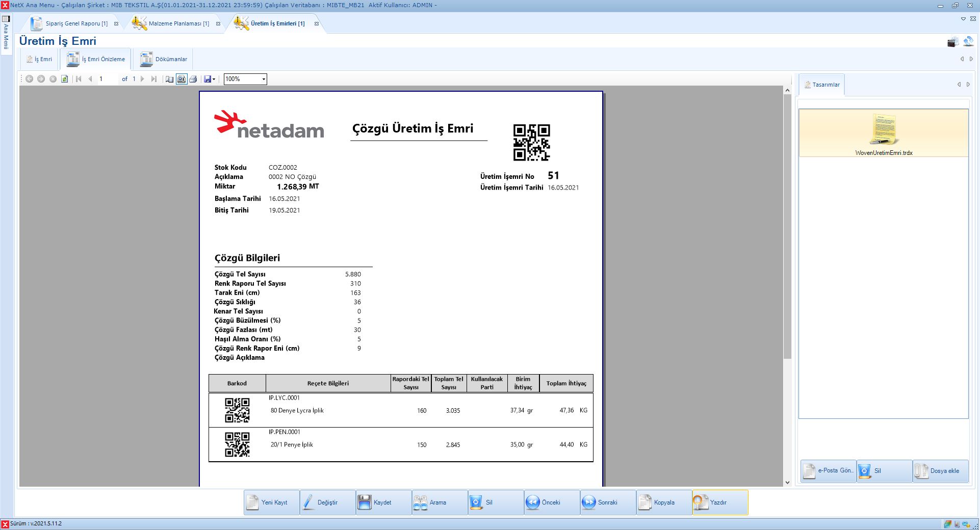Click the Yazdır print button
The width and height of the screenshot is (980, 530).
(719, 502)
